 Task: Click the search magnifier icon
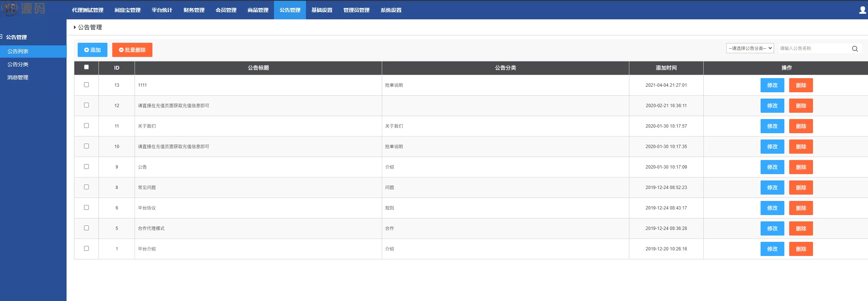855,49
